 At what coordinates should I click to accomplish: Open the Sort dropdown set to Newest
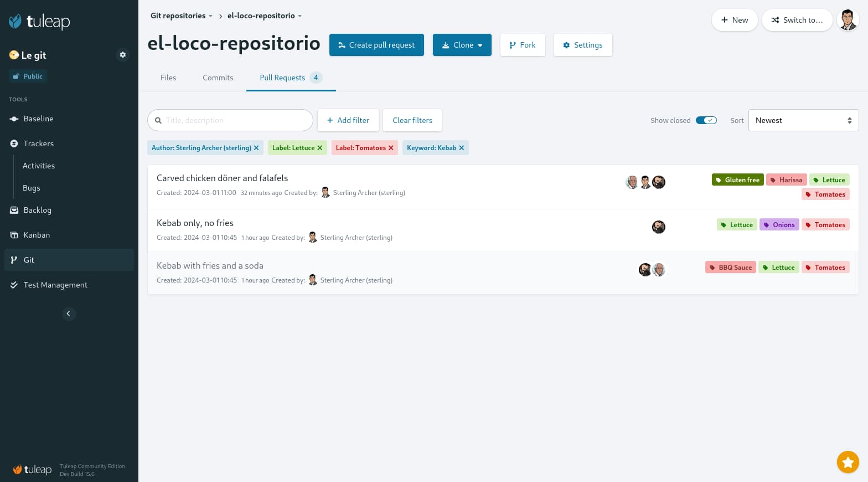coord(803,120)
